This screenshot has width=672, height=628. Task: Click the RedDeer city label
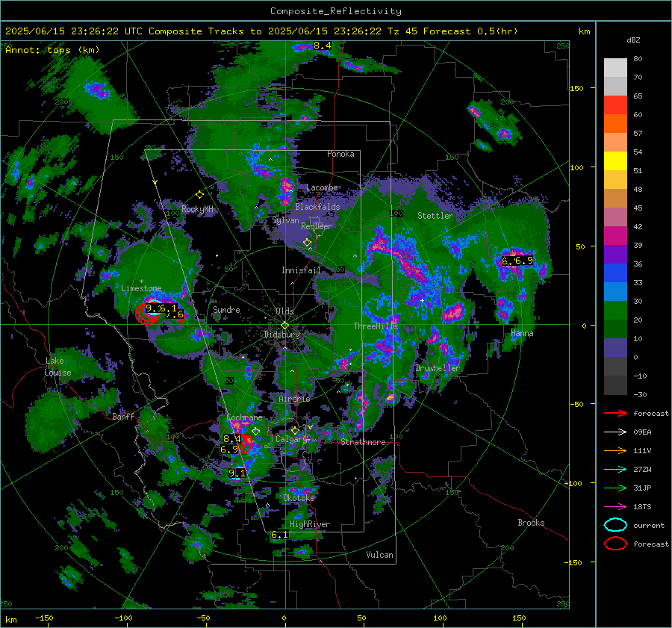click(317, 226)
